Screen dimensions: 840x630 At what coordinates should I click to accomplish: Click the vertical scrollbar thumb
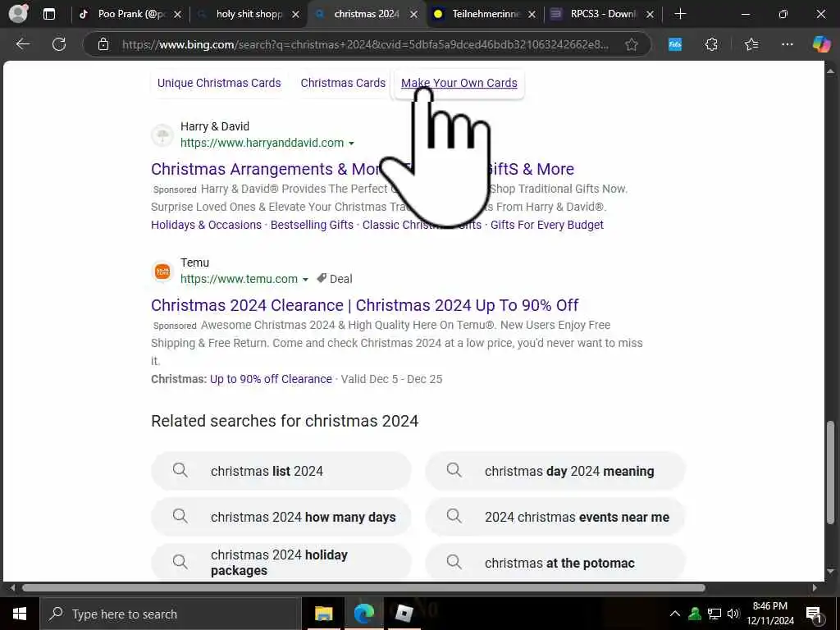pyautogui.click(x=830, y=472)
